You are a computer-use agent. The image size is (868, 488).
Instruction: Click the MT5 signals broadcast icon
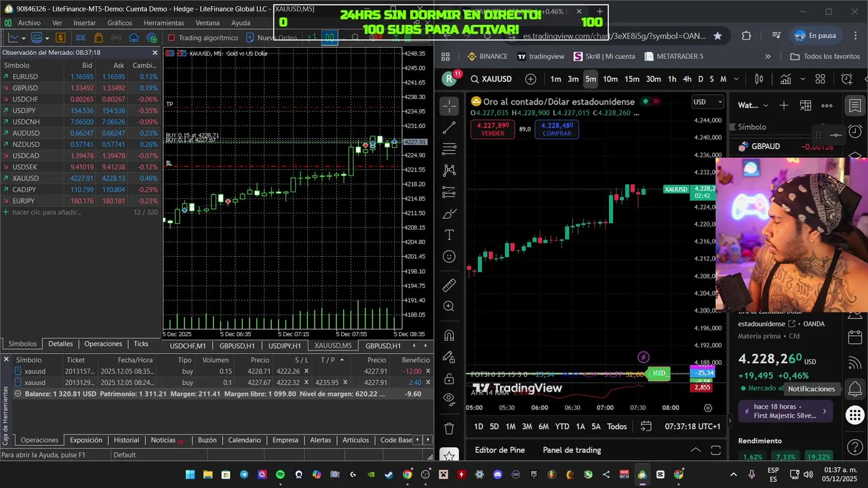point(117,38)
